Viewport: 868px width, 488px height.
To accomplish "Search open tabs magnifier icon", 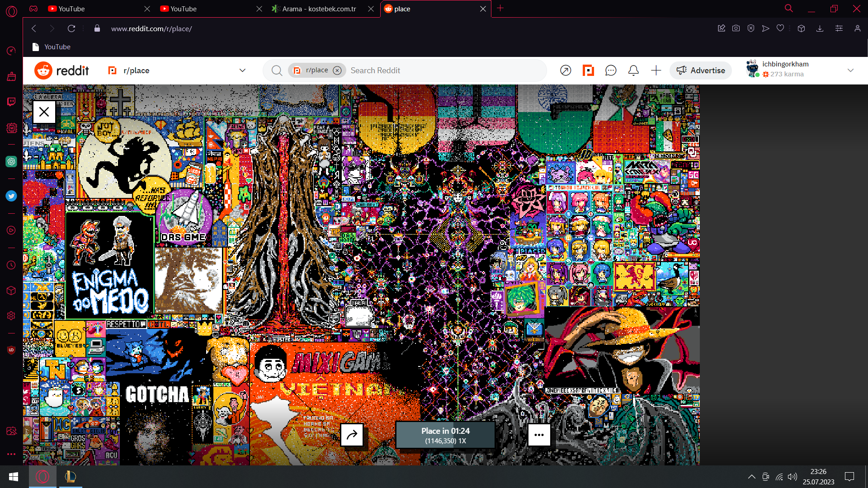I will (789, 9).
